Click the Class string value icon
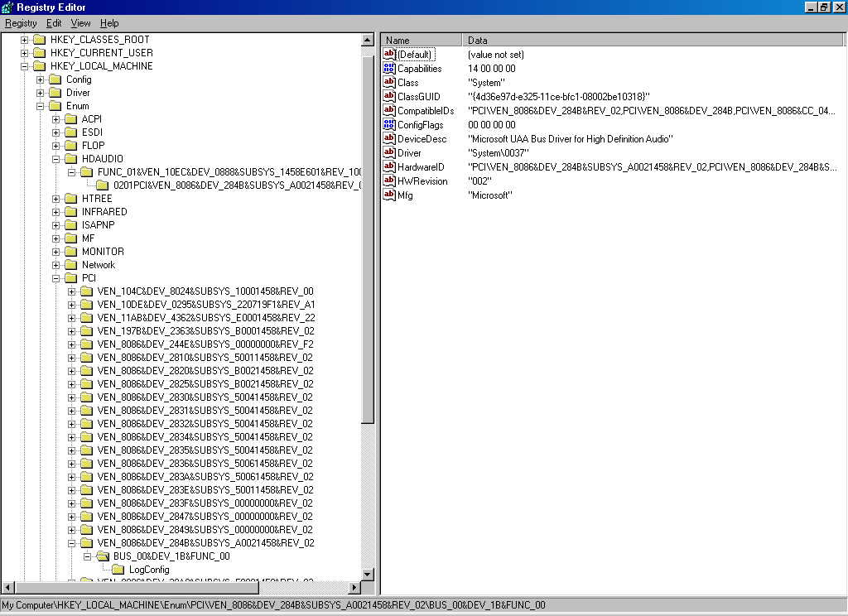848x616 pixels. tap(389, 82)
